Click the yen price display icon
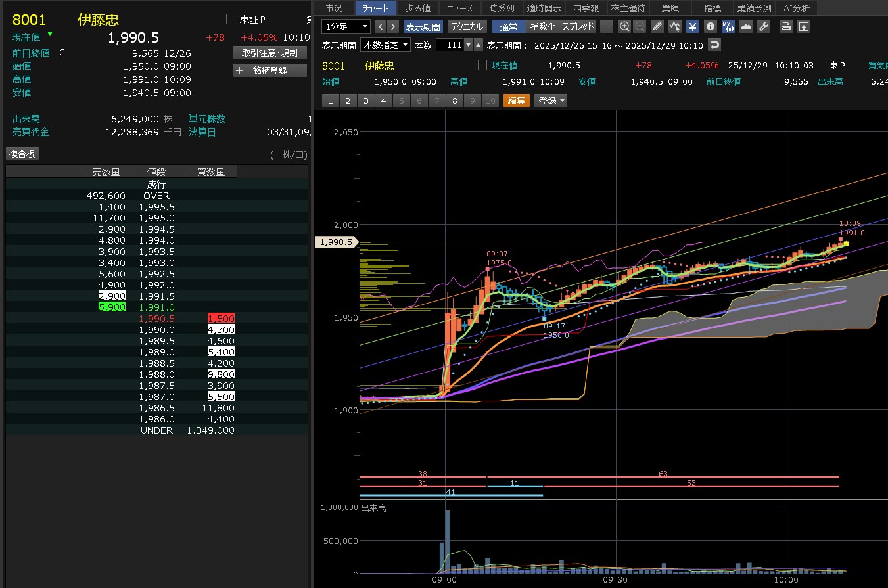Viewport: 888px width, 588px height. tap(693, 26)
